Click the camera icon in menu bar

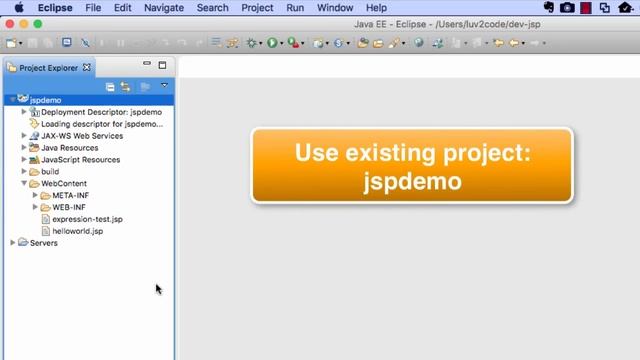[567, 7]
